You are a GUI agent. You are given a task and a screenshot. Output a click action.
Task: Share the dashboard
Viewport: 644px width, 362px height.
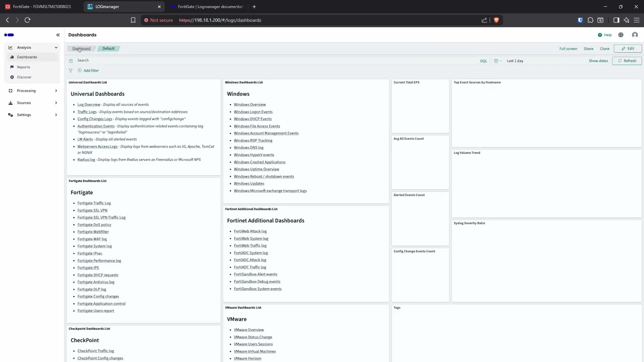[x=588, y=49]
